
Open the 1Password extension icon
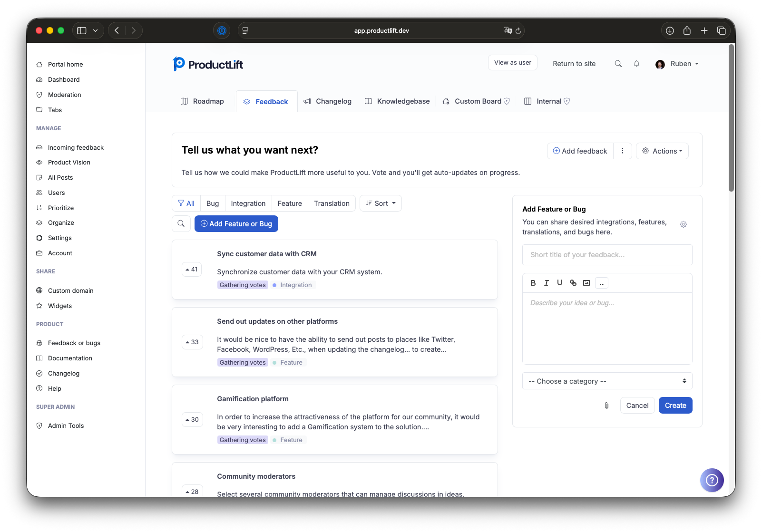tap(222, 30)
